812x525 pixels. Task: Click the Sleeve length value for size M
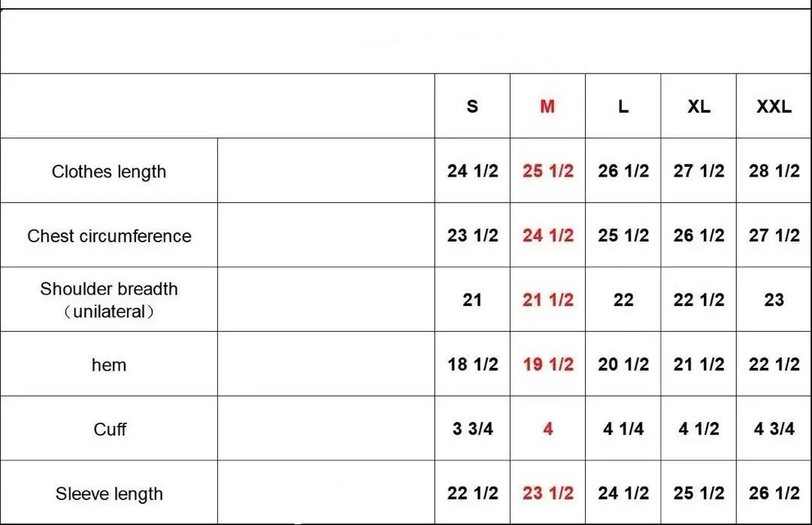[x=547, y=493]
